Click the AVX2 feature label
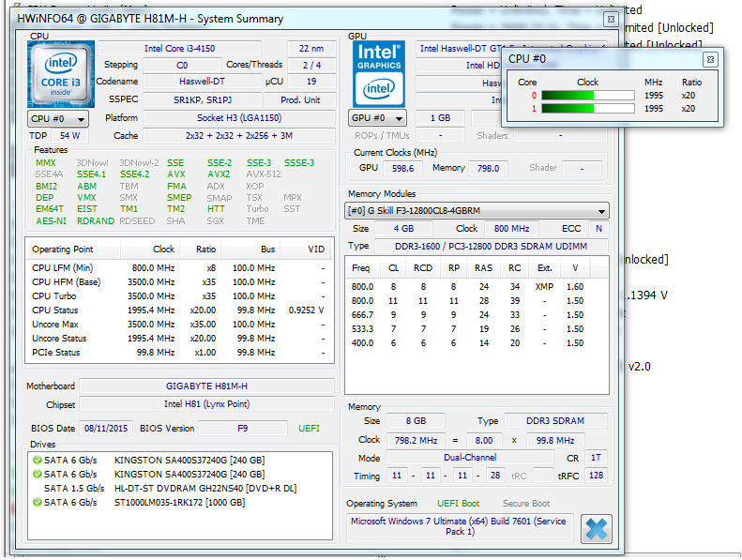Screen dimensions: 742x560 tap(219, 174)
